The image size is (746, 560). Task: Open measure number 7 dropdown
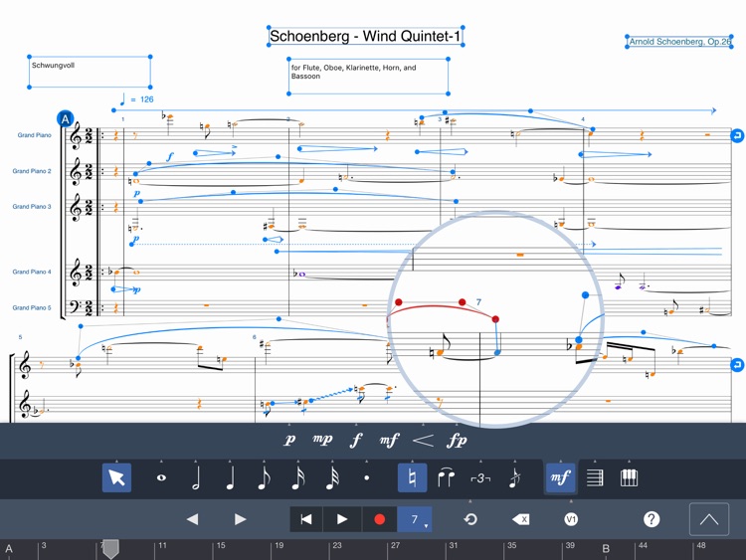[x=415, y=519]
